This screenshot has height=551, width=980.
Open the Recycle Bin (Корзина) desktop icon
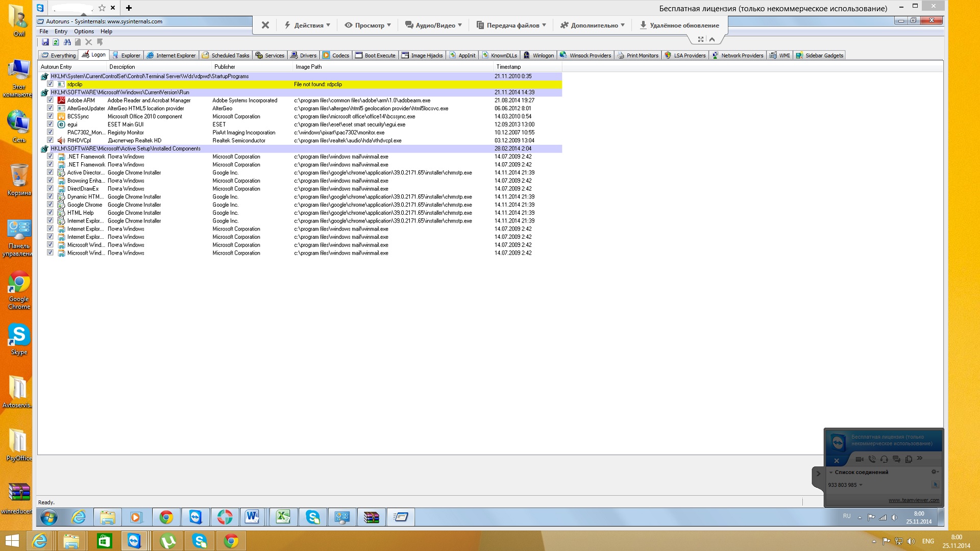point(19,180)
